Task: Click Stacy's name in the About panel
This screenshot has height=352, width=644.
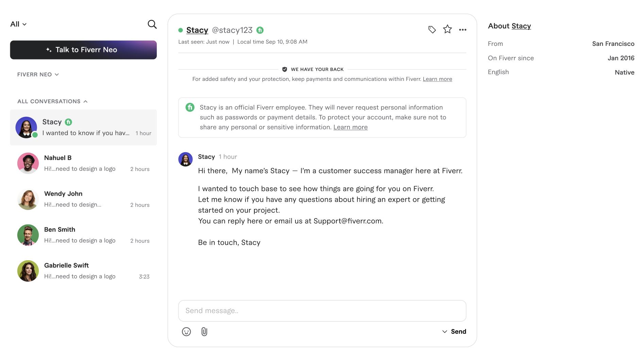Action: pyautogui.click(x=521, y=26)
